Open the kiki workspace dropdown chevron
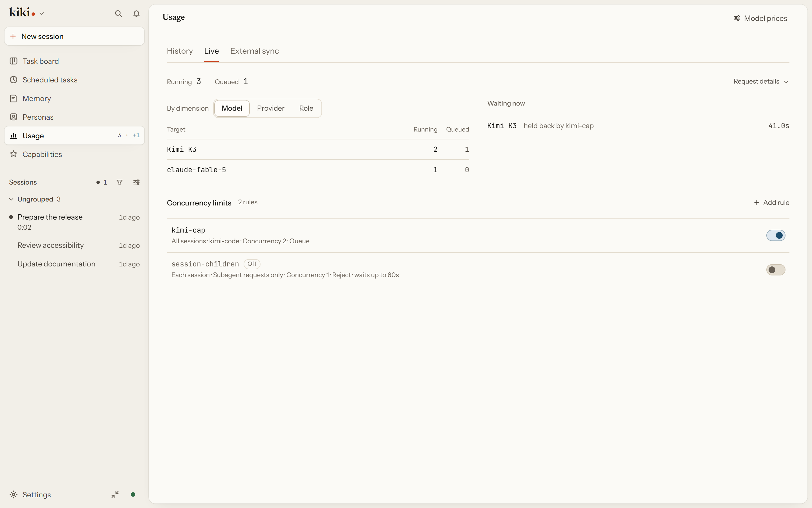The width and height of the screenshot is (812, 508). (x=42, y=14)
